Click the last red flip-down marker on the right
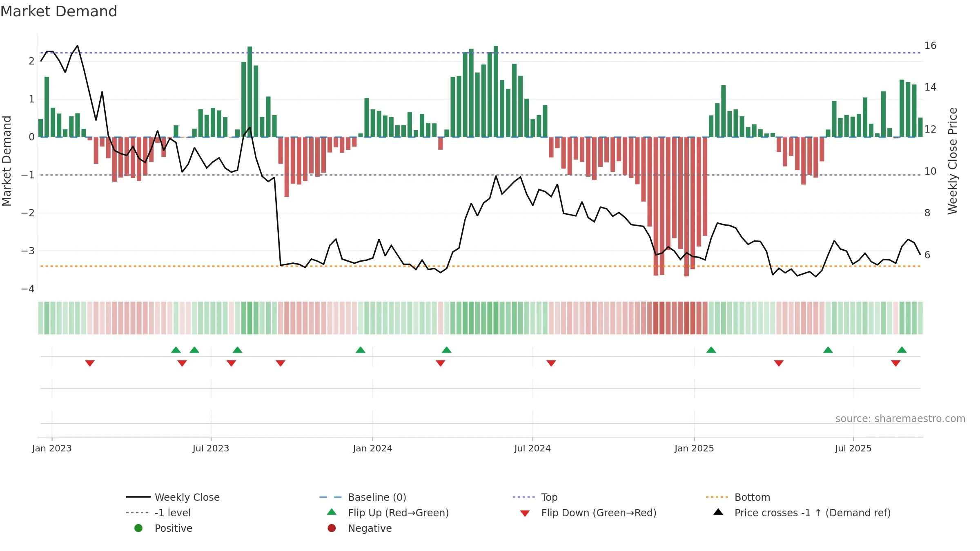Viewport: 980px width, 551px height. [x=895, y=363]
